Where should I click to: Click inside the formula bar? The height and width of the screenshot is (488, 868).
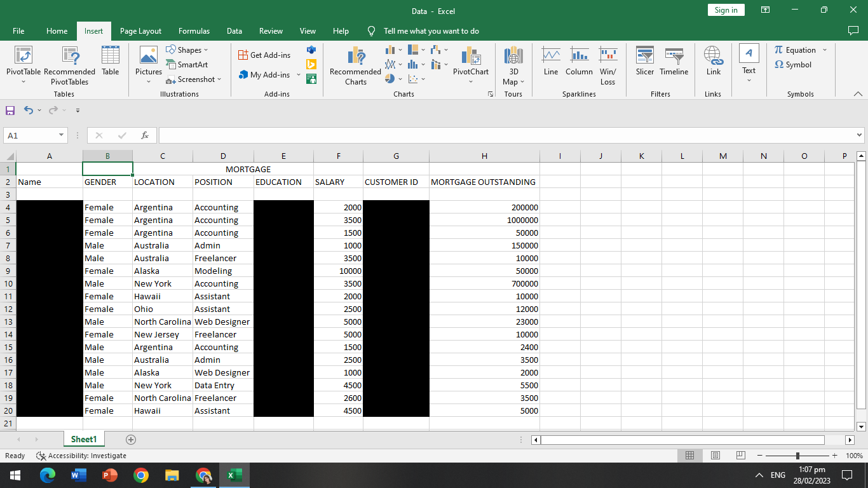coord(506,135)
